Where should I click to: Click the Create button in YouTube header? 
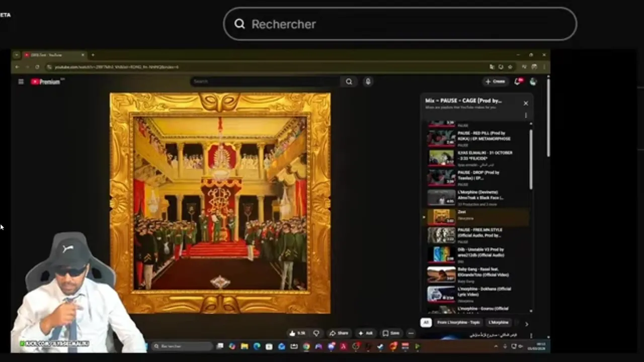click(495, 81)
